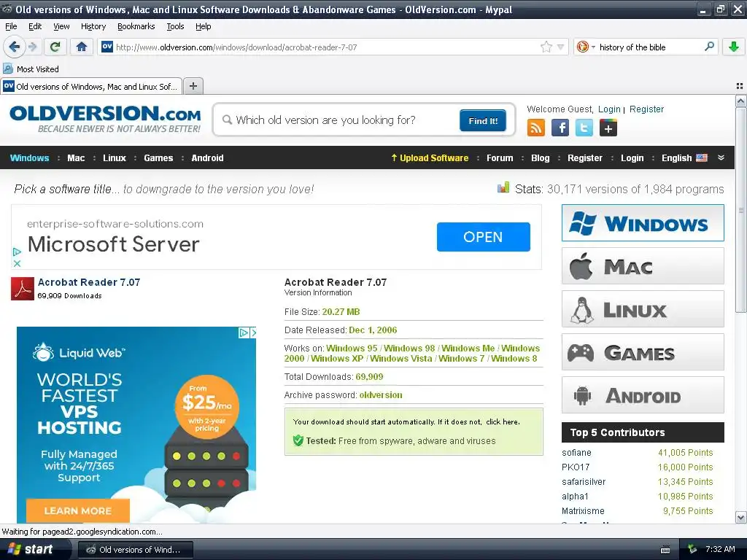Image resolution: width=747 pixels, height=560 pixels.
Task: Click the tray icon beside the clock
Action: (x=692, y=549)
